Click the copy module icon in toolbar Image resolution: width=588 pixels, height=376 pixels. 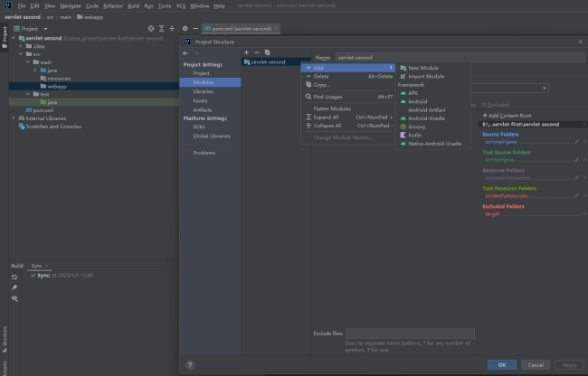(267, 52)
